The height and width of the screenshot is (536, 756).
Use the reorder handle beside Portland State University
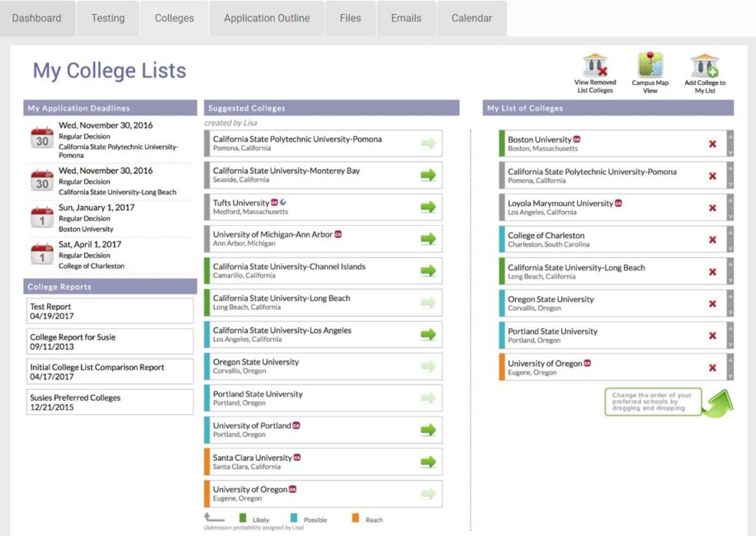[x=730, y=335]
